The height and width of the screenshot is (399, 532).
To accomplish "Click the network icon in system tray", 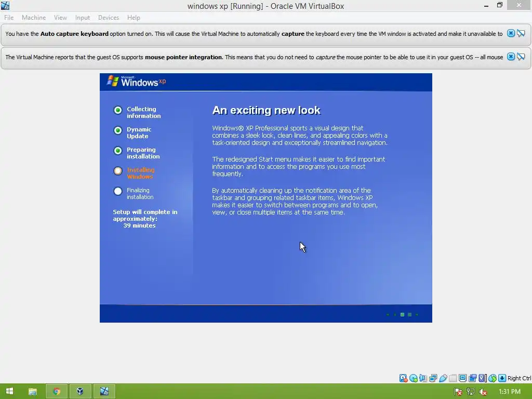I will (471, 392).
